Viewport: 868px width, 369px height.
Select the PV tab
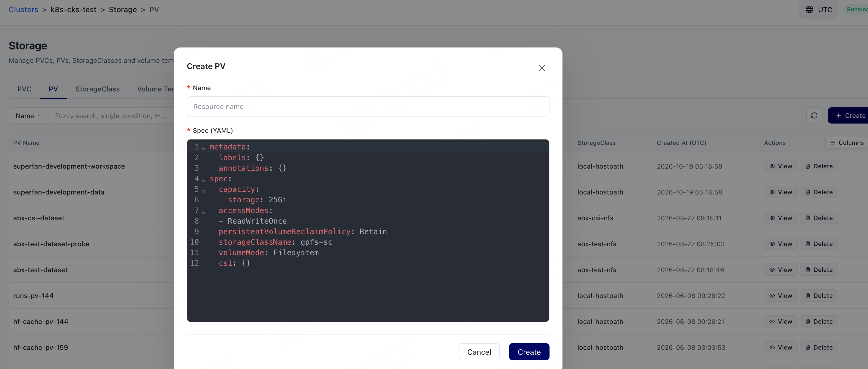(53, 89)
